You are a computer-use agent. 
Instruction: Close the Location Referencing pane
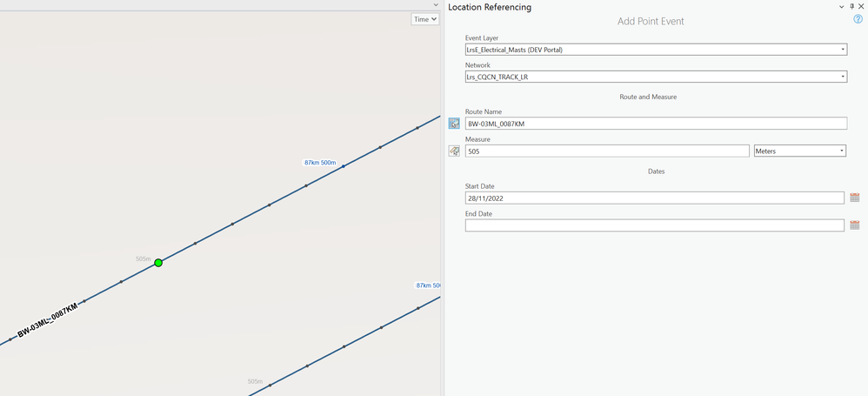861,7
